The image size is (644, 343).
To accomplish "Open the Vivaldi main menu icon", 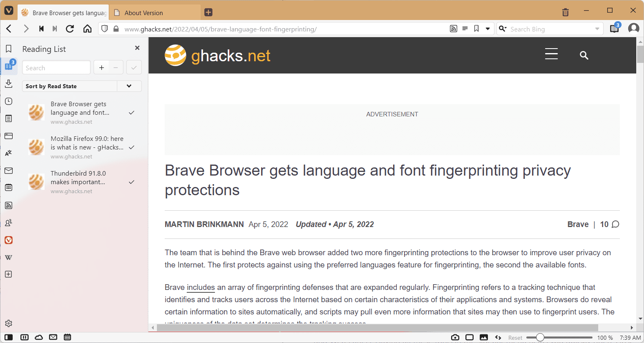I will [x=9, y=11].
